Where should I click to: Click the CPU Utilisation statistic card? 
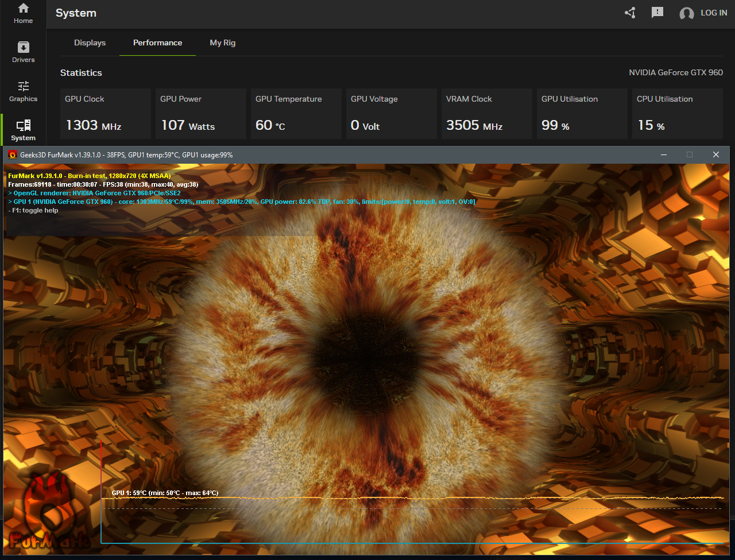[678, 114]
